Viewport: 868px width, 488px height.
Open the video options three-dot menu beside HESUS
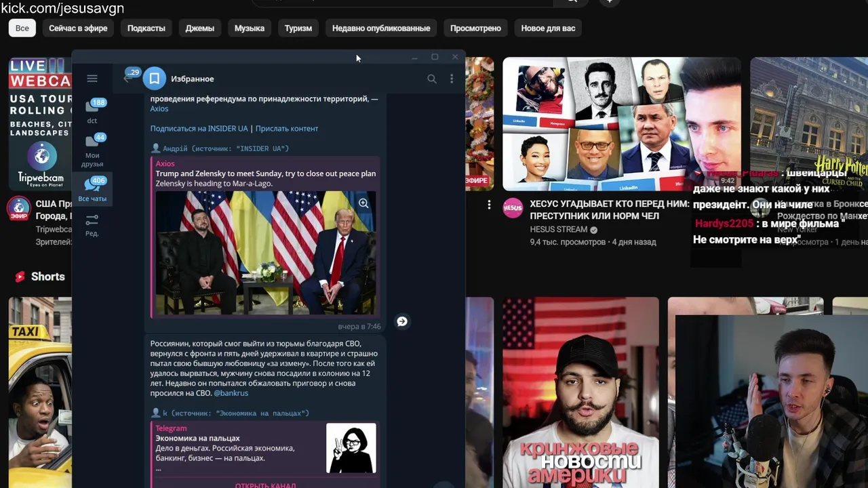[x=489, y=204]
